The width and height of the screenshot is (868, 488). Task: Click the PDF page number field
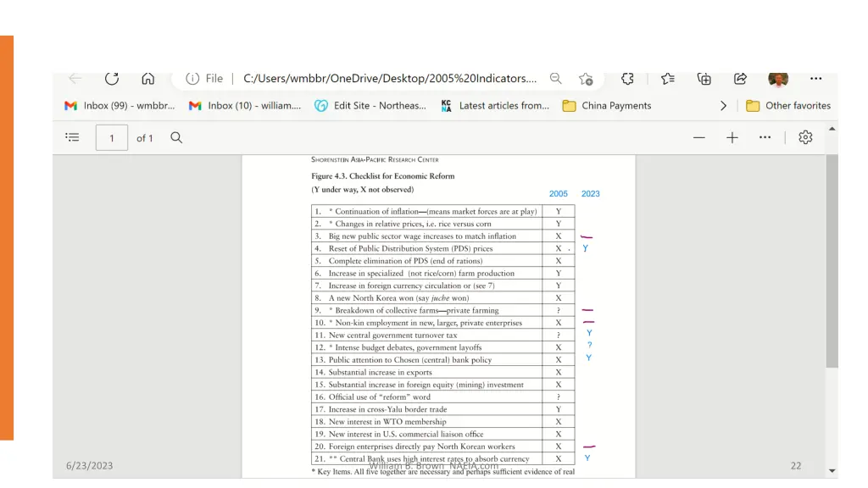point(111,138)
